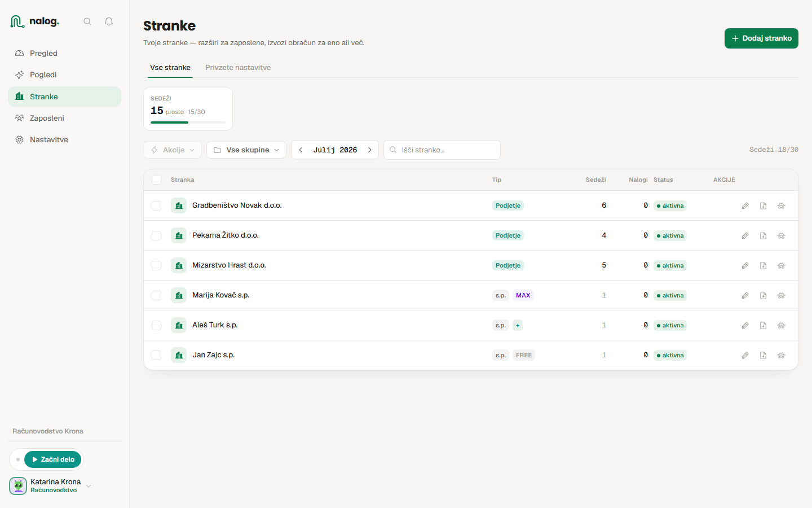Viewport: 812px width, 508px height.
Task: Click the plus badge on Aleš Turk
Action: [x=518, y=325]
